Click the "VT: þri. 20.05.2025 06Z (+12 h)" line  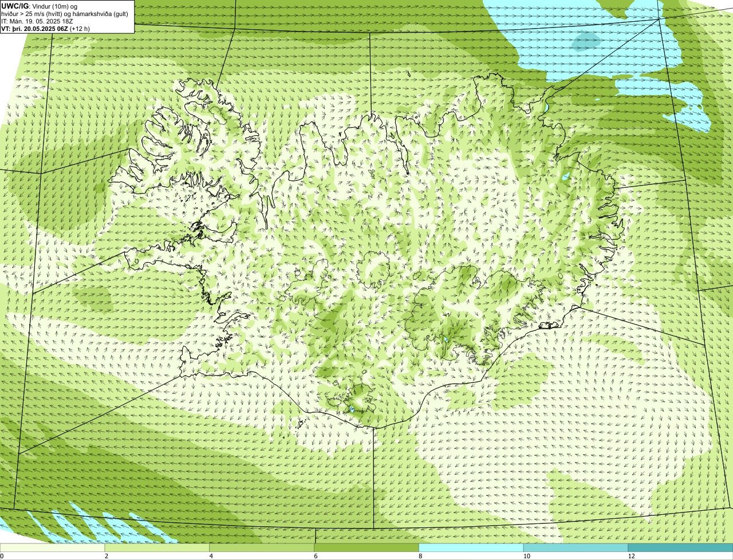(x=46, y=29)
